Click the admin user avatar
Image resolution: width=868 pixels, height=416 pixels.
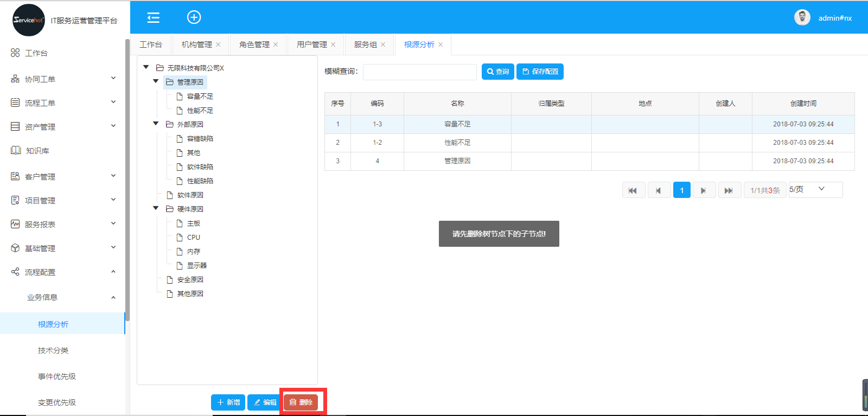(x=802, y=18)
